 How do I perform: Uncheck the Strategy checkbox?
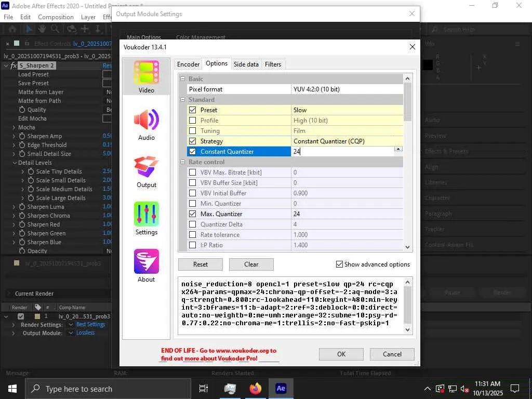tap(192, 141)
